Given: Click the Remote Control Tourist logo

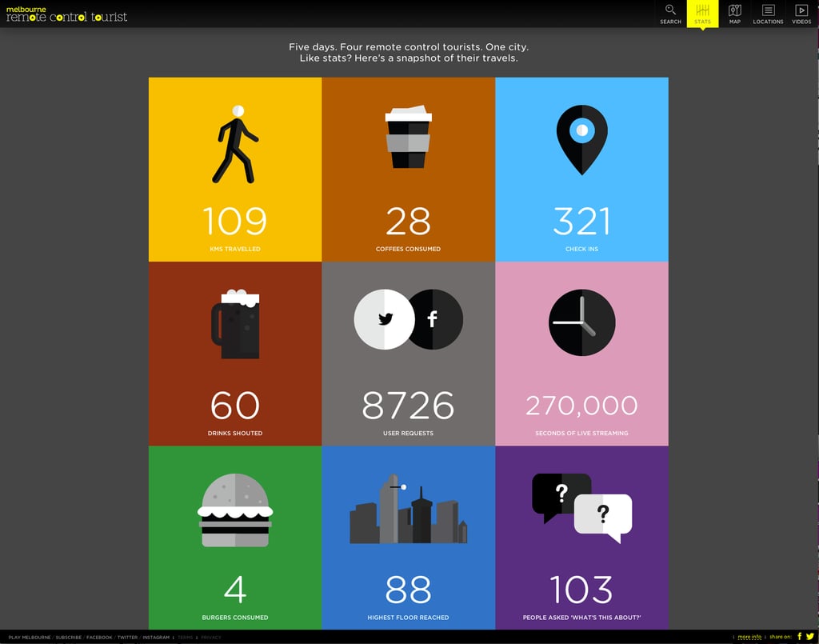Looking at the screenshot, I should (x=66, y=14).
